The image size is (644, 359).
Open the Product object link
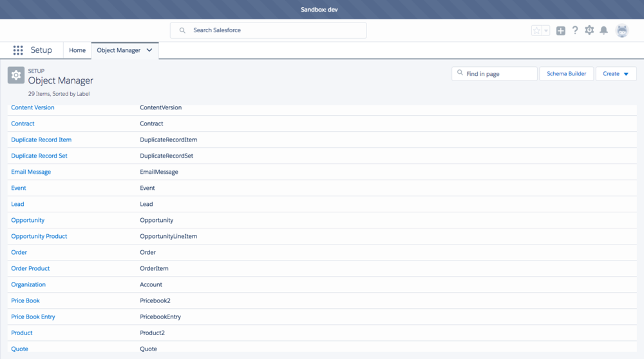22,333
